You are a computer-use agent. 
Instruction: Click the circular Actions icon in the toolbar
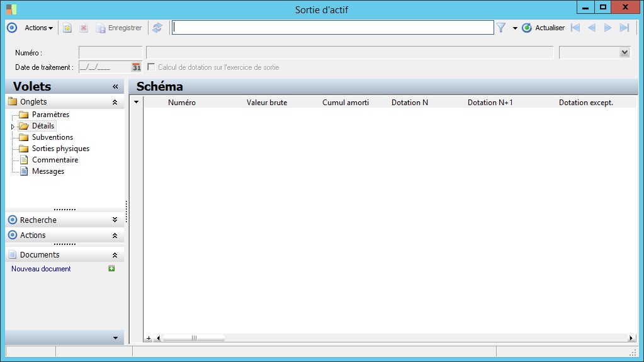(13, 28)
